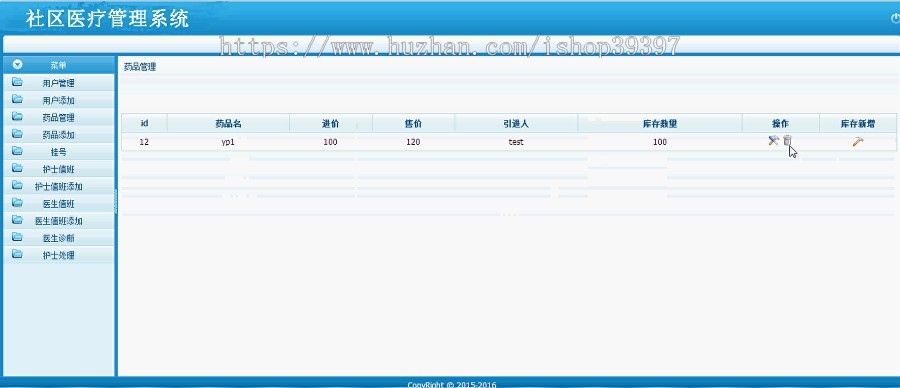Click the drug name cell yp1
Viewport: 900px width, 388px height.
coord(228,142)
